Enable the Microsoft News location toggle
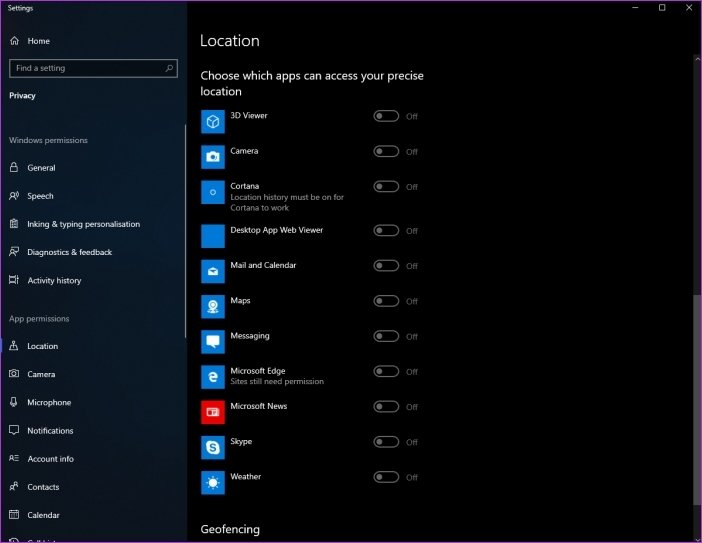 point(386,406)
